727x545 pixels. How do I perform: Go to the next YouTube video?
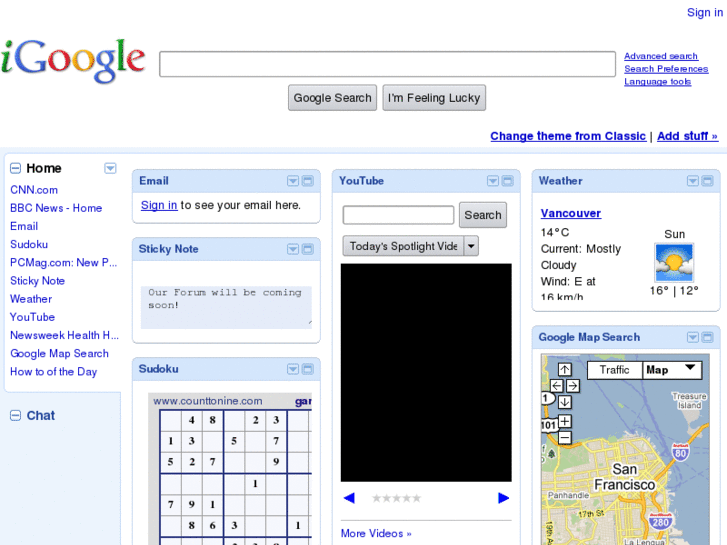[504, 498]
